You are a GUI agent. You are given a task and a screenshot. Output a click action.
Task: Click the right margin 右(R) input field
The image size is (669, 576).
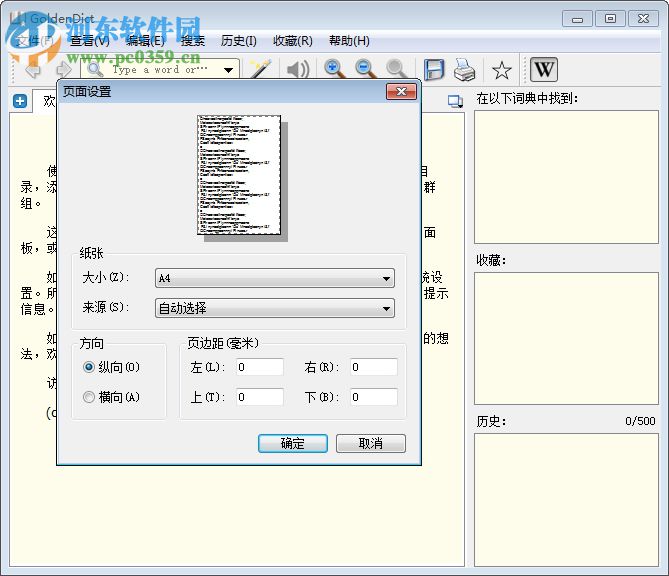[374, 367]
